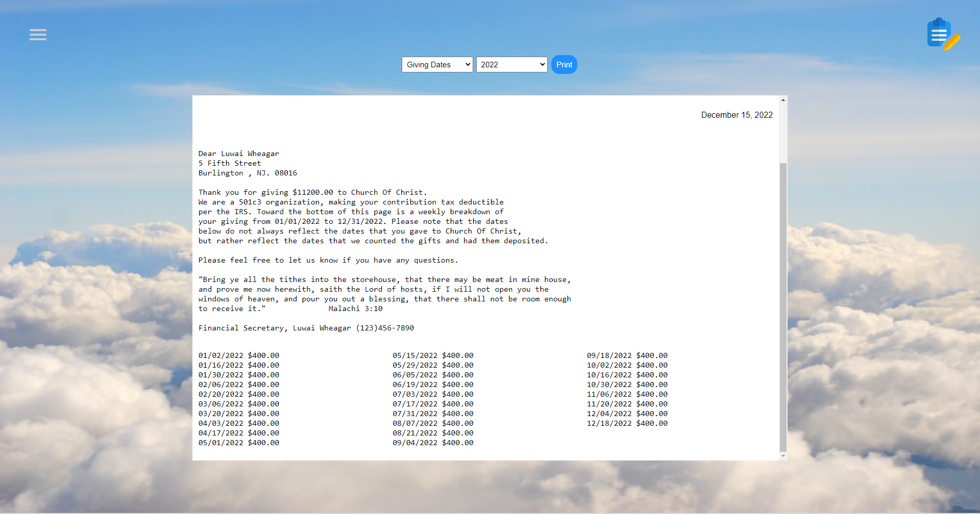Click the line mentioning 501c3 organization
This screenshot has width=980, height=514.
[351, 202]
